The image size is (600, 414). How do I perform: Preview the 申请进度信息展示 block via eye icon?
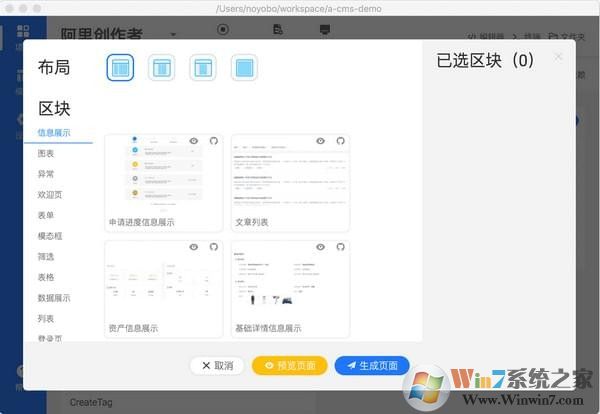[x=194, y=141]
